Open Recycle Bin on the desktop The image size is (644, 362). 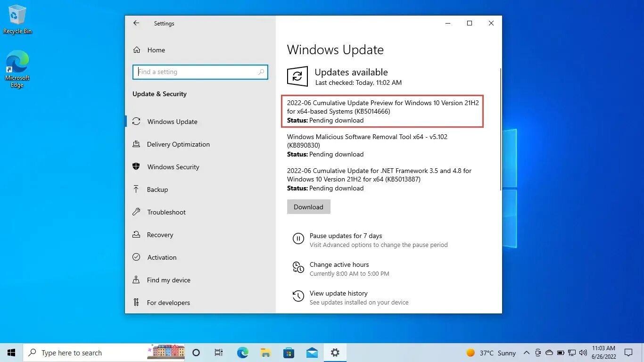(x=17, y=19)
